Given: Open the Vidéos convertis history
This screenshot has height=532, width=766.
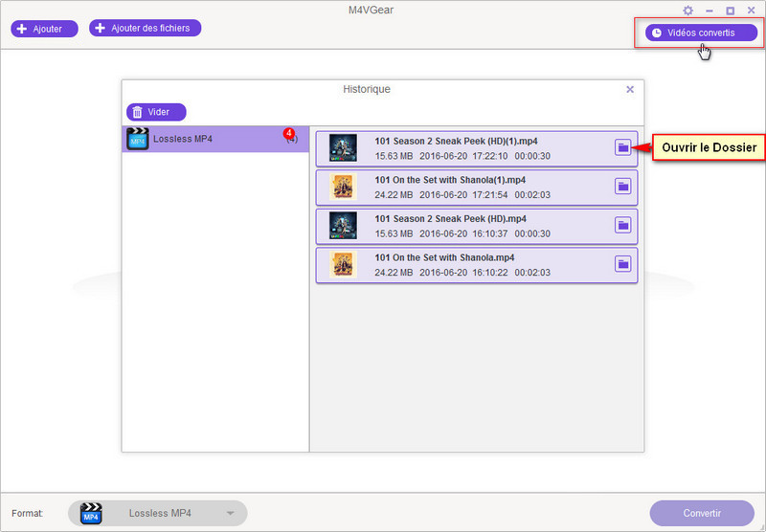Looking at the screenshot, I should [701, 33].
